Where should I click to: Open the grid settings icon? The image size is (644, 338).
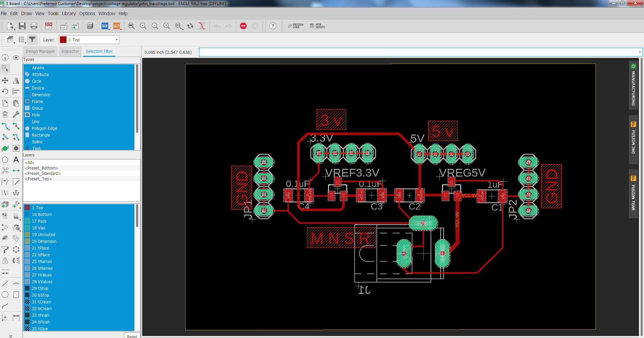click(22, 40)
